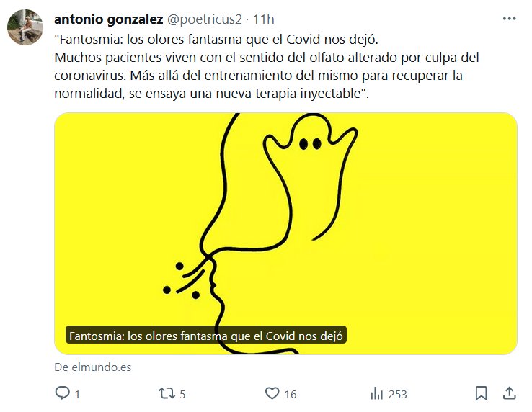Open antonio gonzalez's profile picture
Image resolution: width=532 pixels, height=412 pixels.
point(25,27)
